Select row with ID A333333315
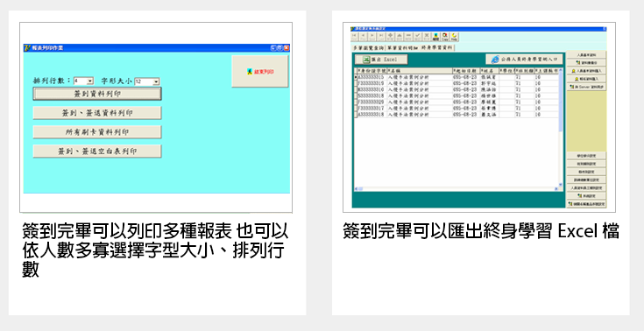 click(456, 77)
